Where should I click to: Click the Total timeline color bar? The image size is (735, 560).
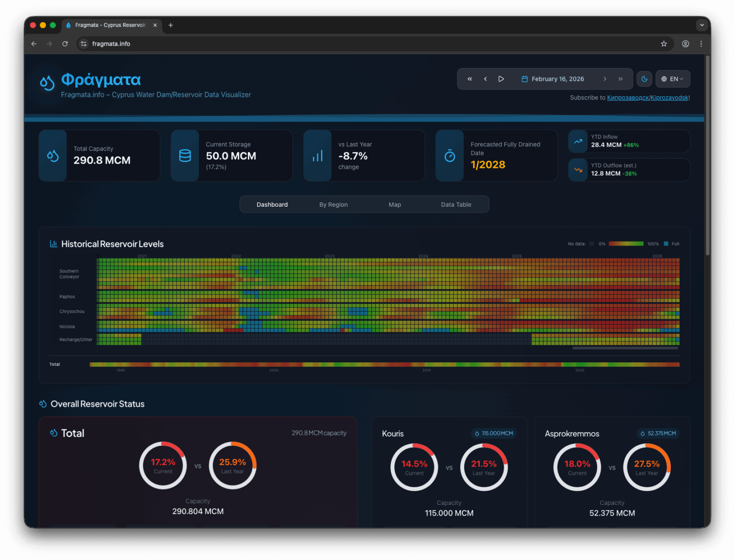coord(384,365)
